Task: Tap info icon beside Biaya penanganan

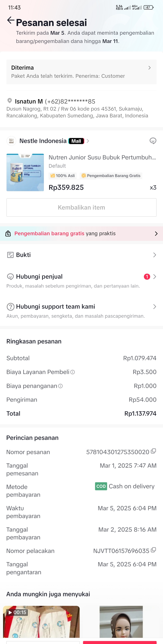Action: click(x=60, y=386)
